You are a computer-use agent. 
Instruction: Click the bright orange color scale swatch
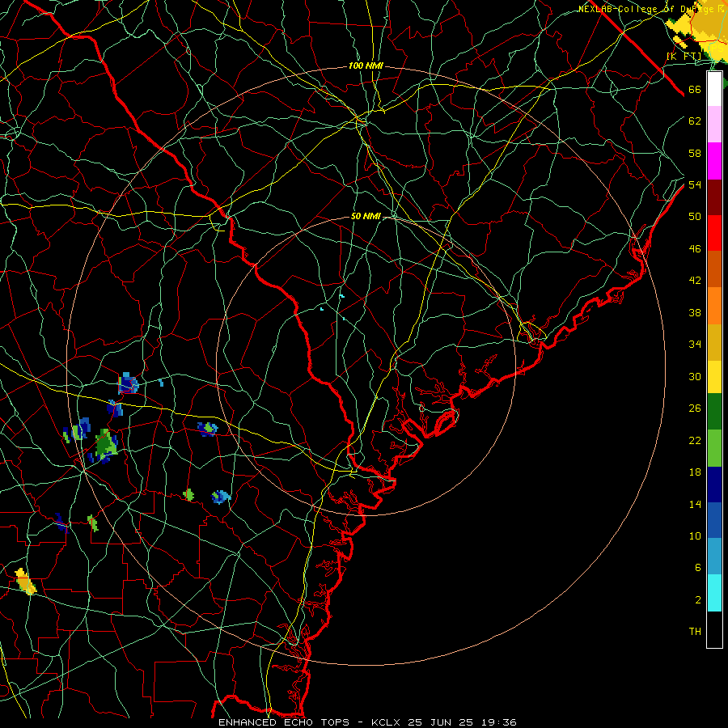[x=714, y=306]
